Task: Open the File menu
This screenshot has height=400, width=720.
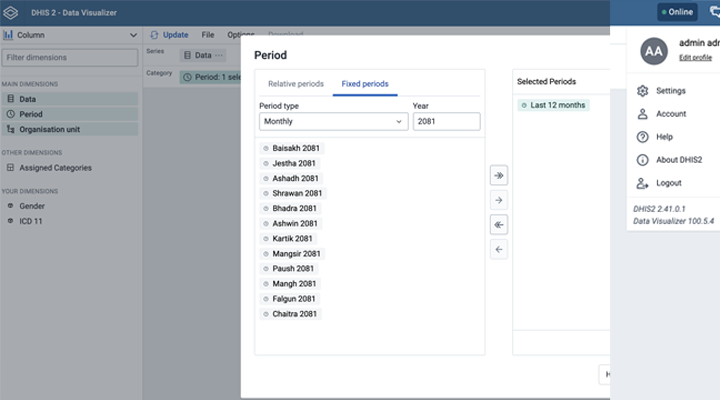Action: 207,35
